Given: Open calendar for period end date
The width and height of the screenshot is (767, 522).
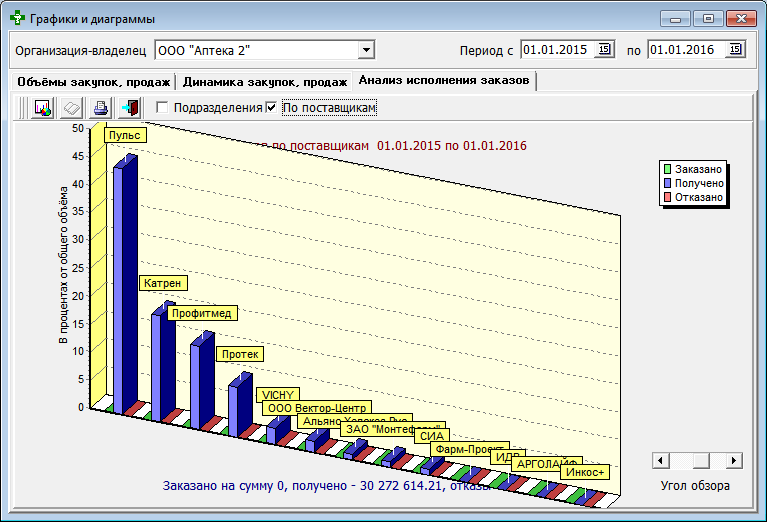Looking at the screenshot, I should [735, 49].
